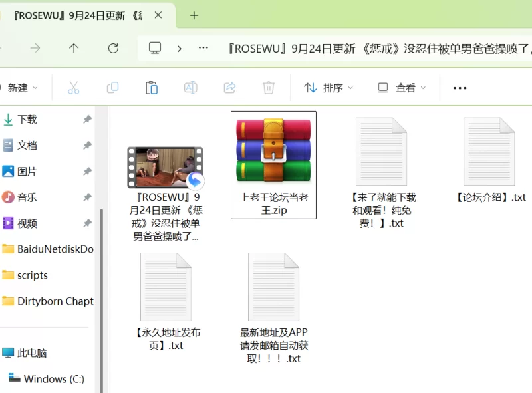
Task: Click the Rename icon in toolbar
Action: click(x=190, y=88)
